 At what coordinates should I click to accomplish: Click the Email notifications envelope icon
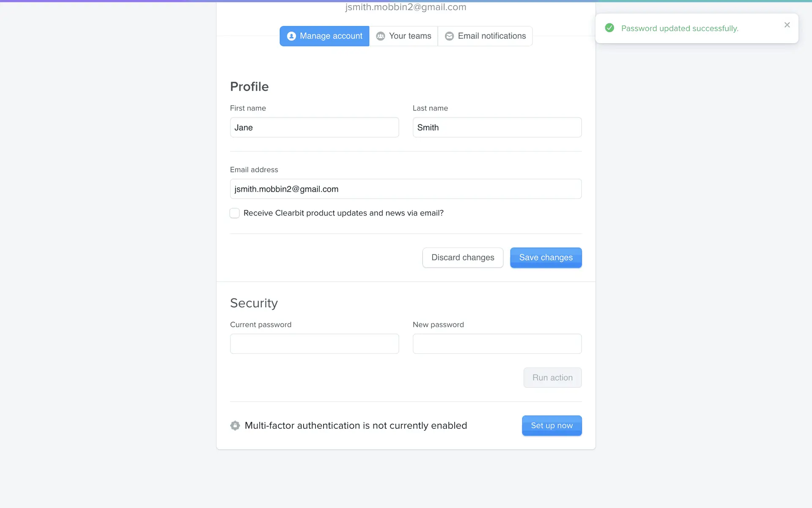[449, 36]
